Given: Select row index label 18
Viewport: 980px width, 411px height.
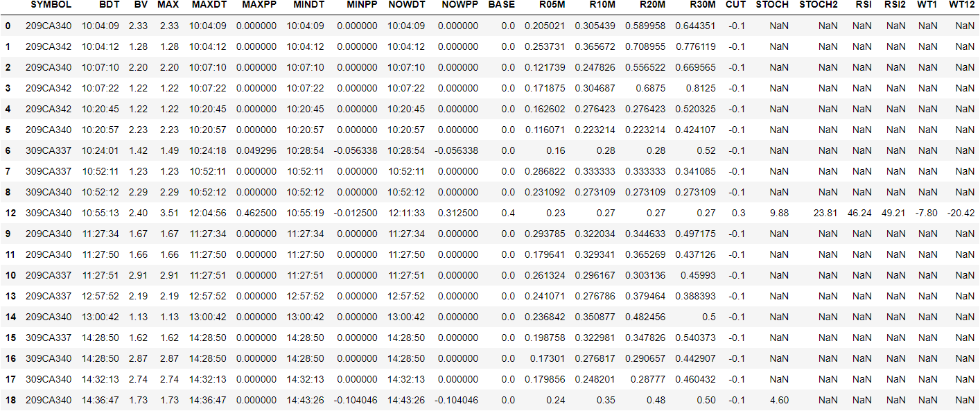Looking at the screenshot, I should [x=8, y=401].
